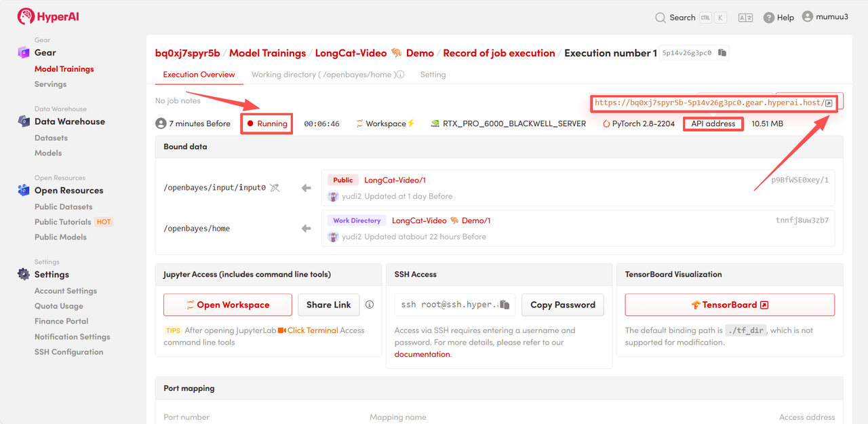Click the Open Resources section icon
This screenshot has height=424, width=868.
[24, 191]
